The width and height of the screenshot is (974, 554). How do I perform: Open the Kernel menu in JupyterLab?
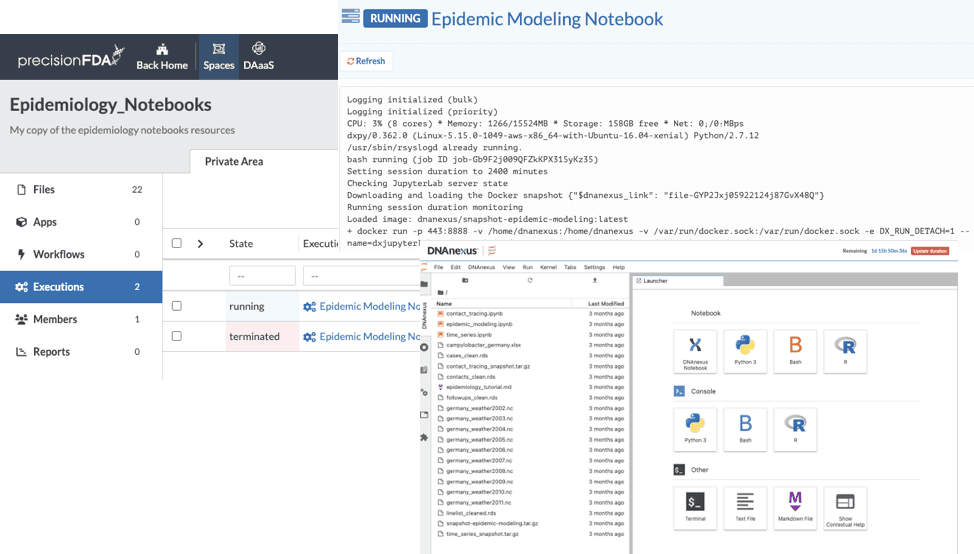[549, 267]
